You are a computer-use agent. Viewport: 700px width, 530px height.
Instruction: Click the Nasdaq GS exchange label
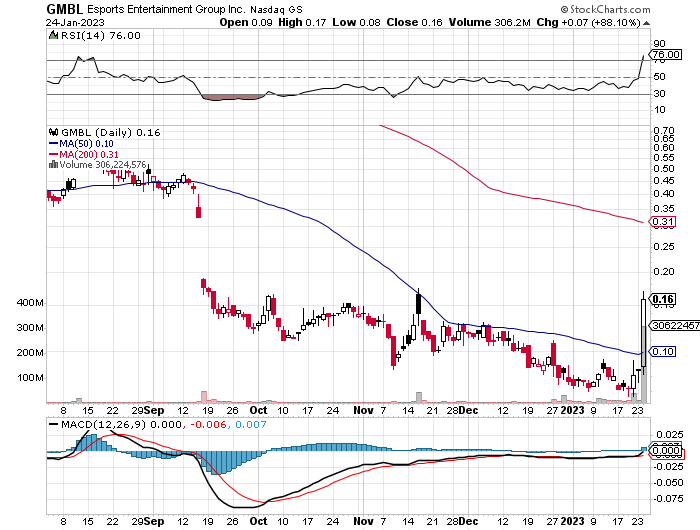(x=276, y=9)
